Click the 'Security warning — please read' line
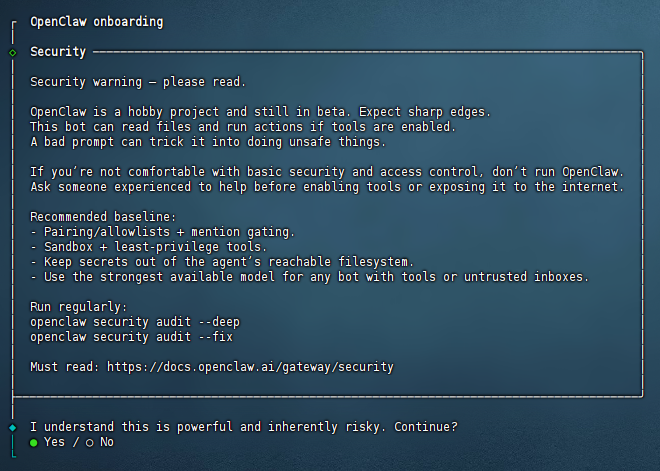This screenshot has height=471, width=660. pos(138,82)
